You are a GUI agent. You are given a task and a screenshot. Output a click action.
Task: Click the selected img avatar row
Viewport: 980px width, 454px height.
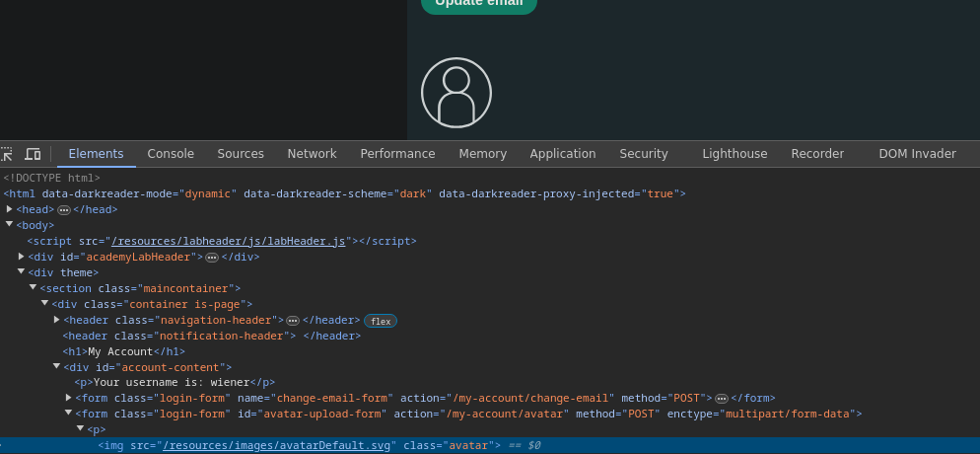tap(490, 445)
